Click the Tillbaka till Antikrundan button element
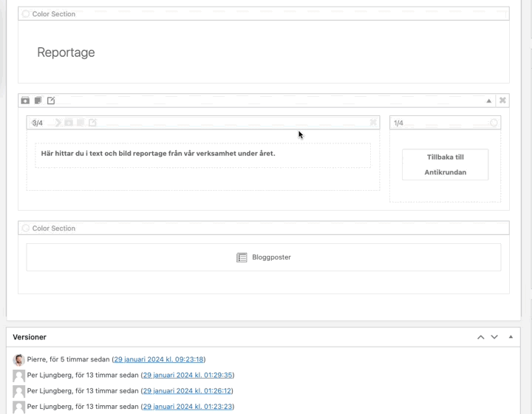532x414 pixels. [x=445, y=165]
